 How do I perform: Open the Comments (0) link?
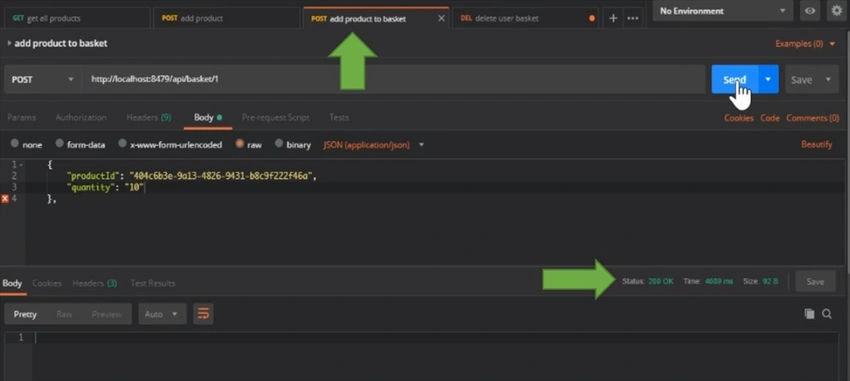click(x=813, y=118)
